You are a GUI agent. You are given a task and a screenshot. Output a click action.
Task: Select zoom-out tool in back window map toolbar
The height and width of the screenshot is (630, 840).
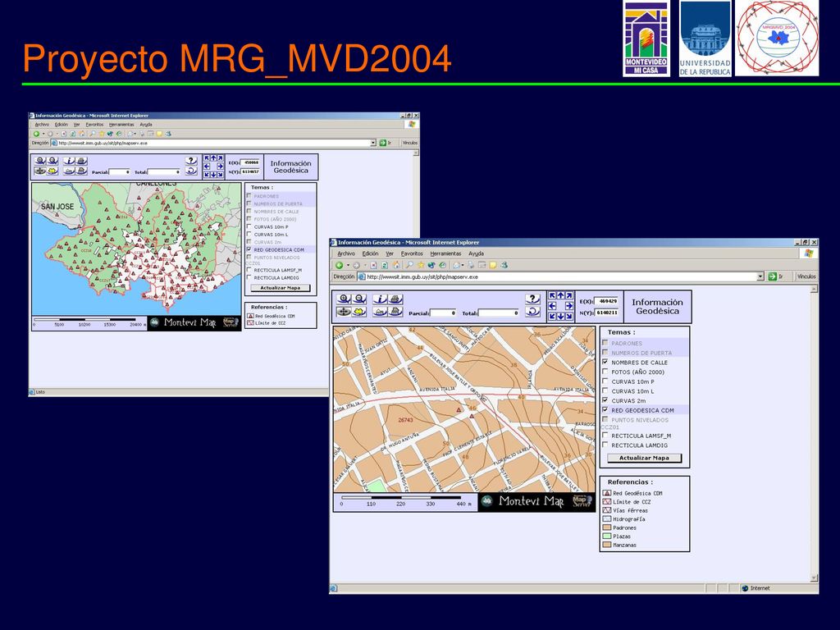click(52, 161)
